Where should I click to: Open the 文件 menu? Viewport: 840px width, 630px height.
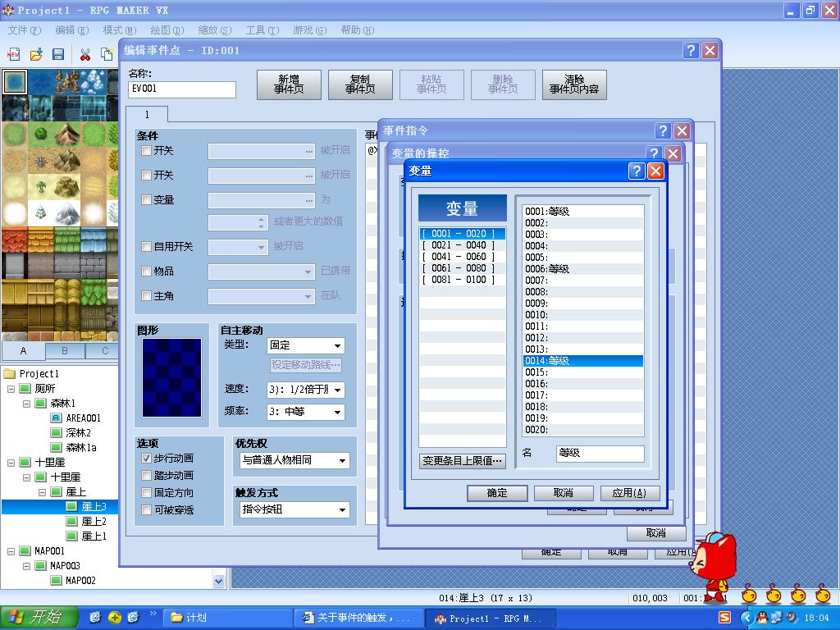[x=24, y=30]
